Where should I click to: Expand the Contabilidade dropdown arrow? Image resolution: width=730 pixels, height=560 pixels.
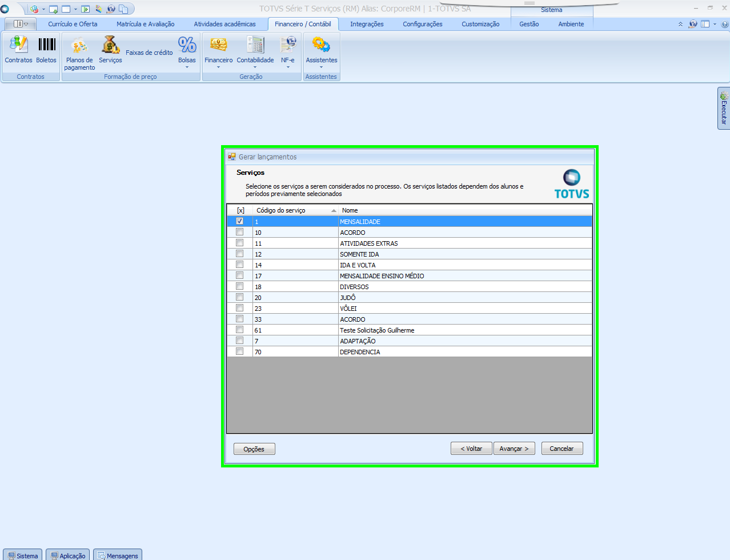coord(255,67)
